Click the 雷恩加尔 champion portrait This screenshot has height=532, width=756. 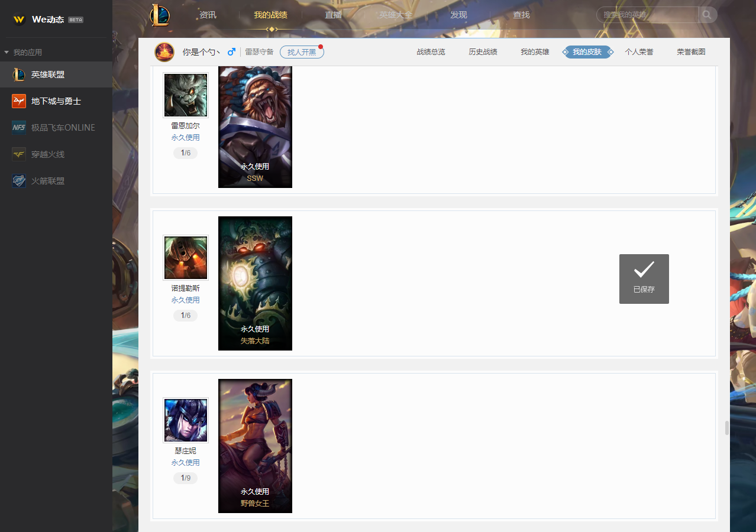(x=186, y=95)
